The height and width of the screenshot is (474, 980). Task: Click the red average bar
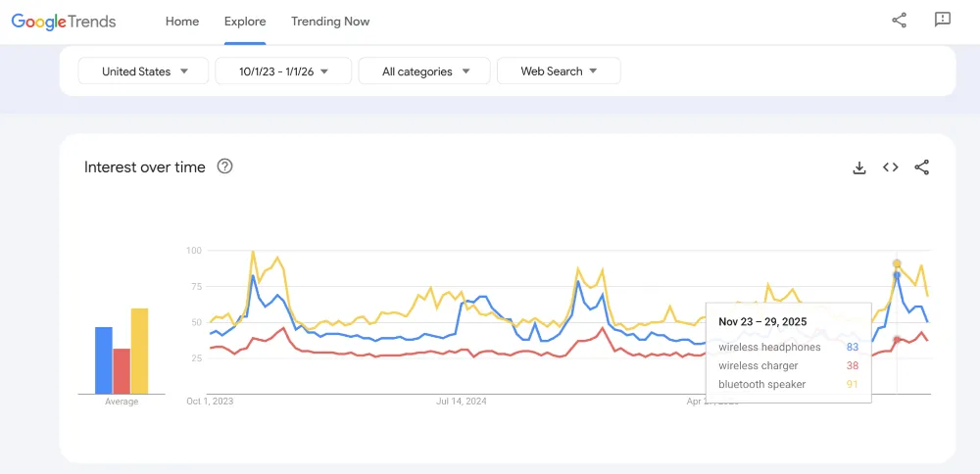pyautogui.click(x=122, y=371)
